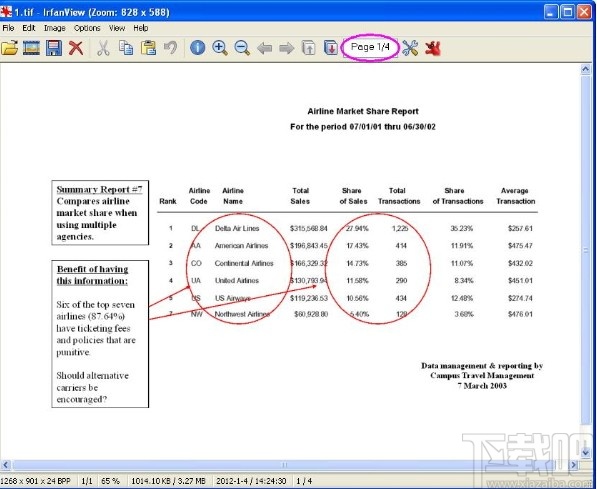Screen dimensions: 597x489
Task: Open About via the red cat icon
Action: tap(433, 48)
